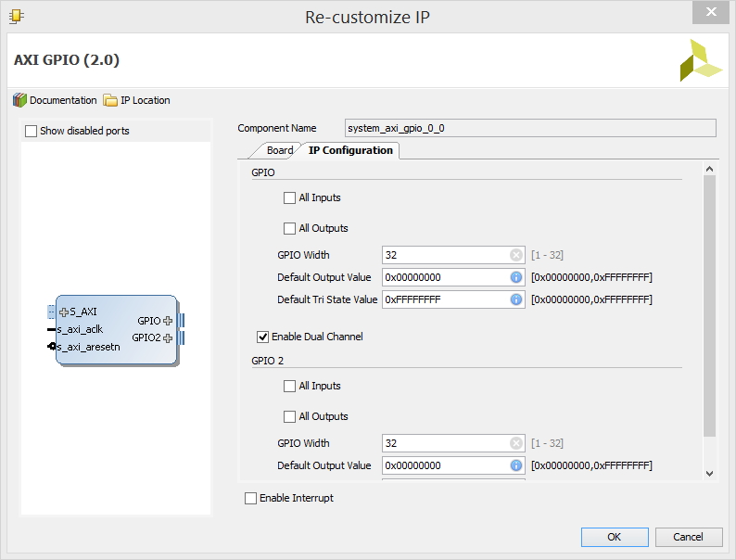This screenshot has width=736, height=560.
Task: Confirm with the OK button
Action: (x=615, y=537)
